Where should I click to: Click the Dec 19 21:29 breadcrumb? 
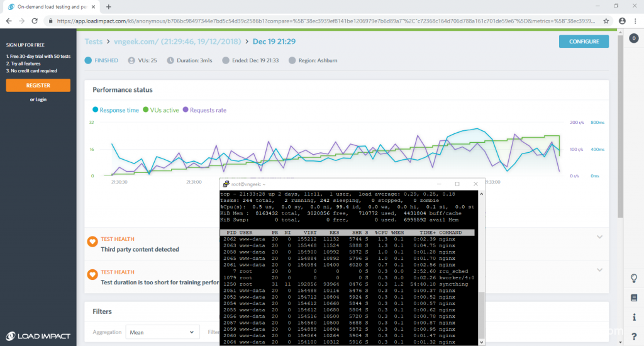point(274,42)
